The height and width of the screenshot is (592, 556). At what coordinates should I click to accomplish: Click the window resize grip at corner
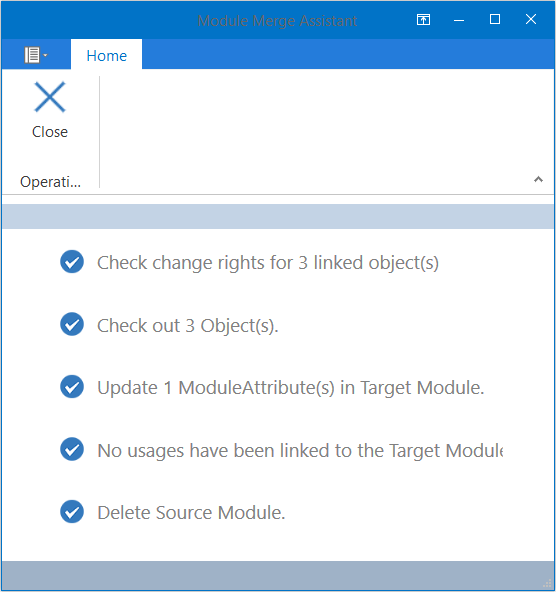(x=547, y=584)
